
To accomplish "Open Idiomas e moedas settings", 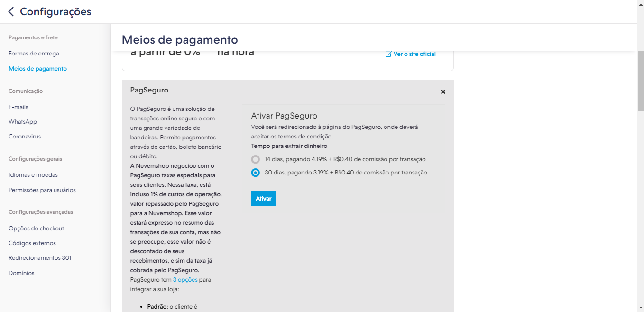I will (x=33, y=175).
